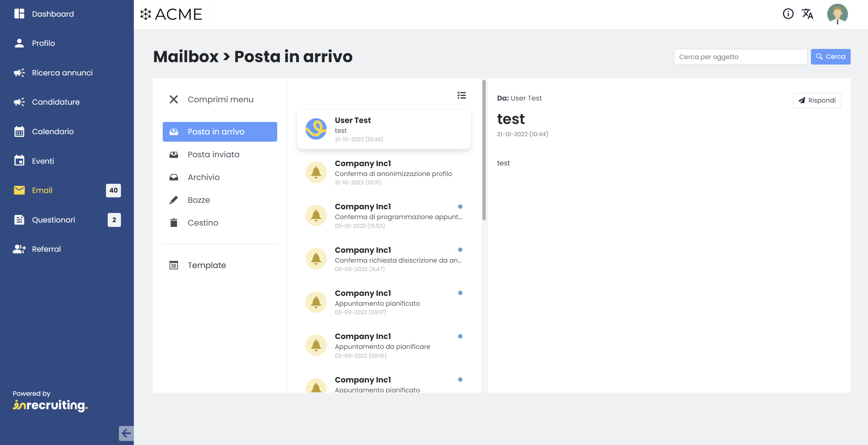Open the Template section
This screenshot has width=868, height=445.
pos(220,265)
